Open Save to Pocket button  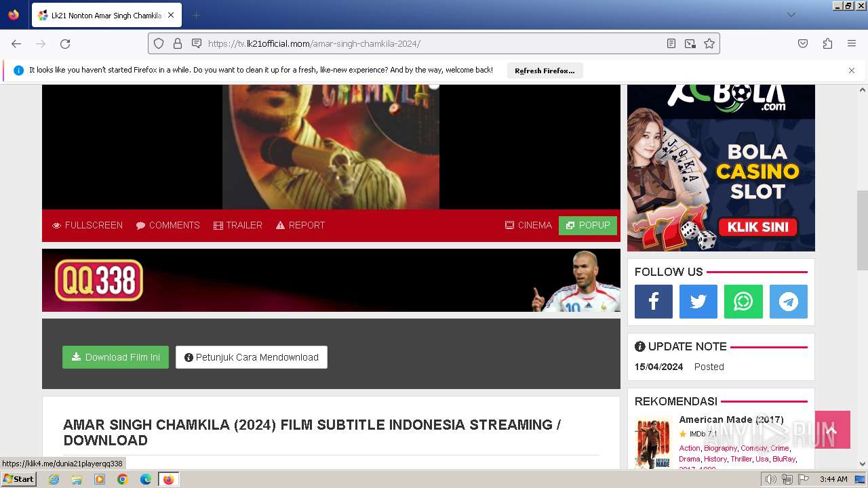[803, 43]
